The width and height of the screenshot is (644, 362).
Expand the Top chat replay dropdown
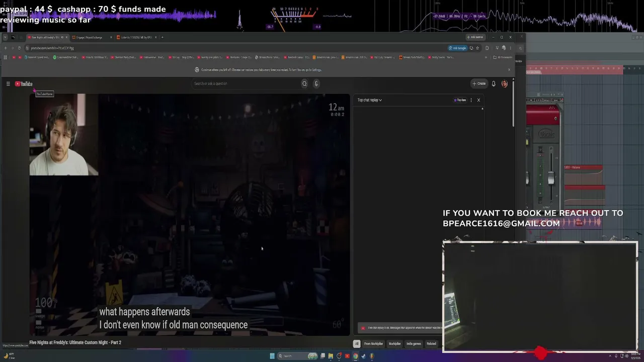[369, 100]
